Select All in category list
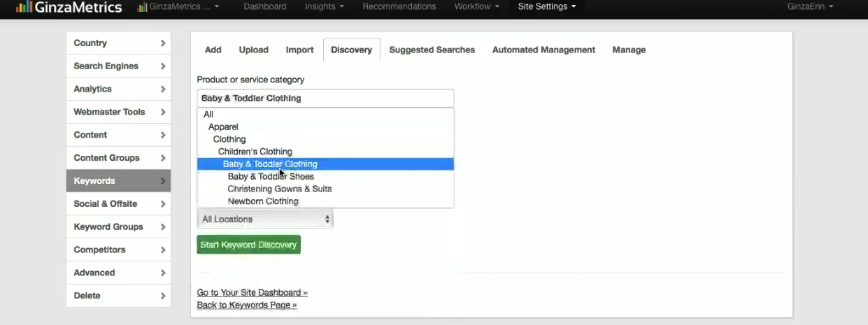 (x=325, y=115)
